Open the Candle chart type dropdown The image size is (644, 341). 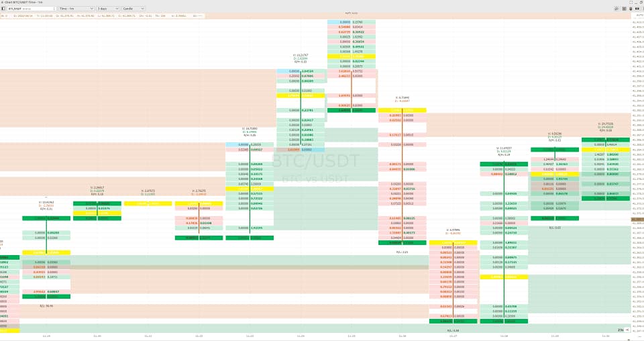(133, 9)
